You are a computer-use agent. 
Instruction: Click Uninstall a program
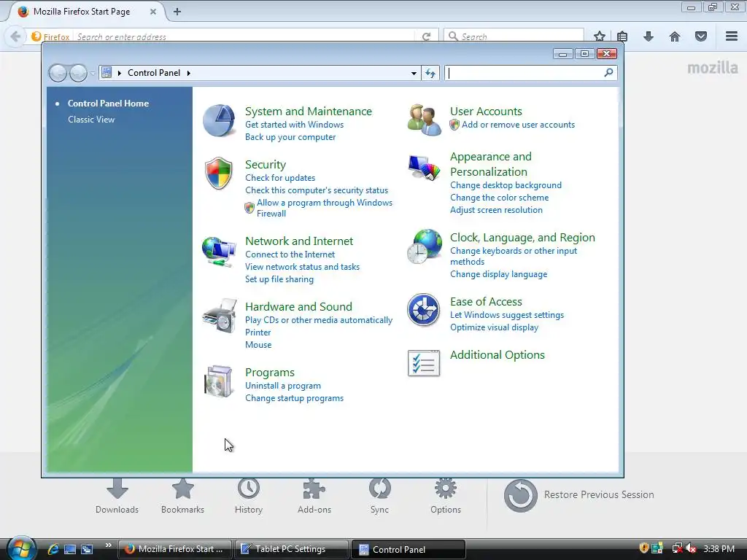click(283, 386)
